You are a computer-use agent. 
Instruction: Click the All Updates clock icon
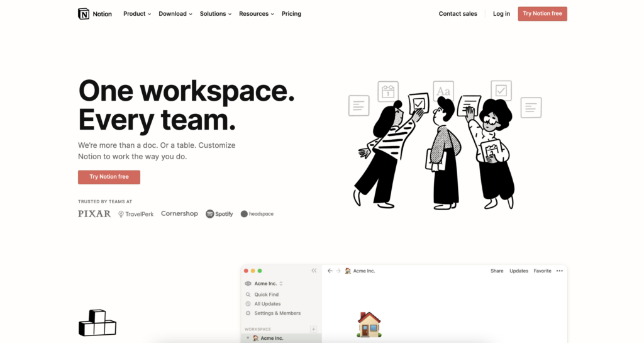click(x=248, y=304)
